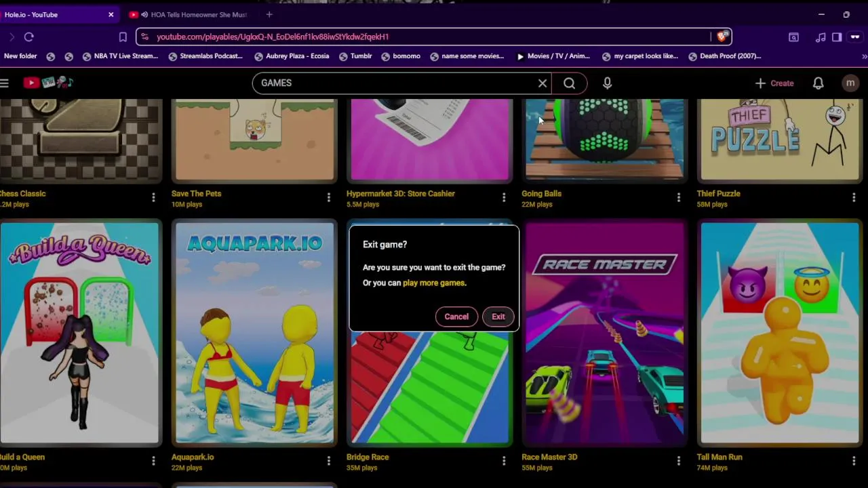This screenshot has height=488, width=868.
Task: Open the Tumblr bookmark
Action: point(355,56)
